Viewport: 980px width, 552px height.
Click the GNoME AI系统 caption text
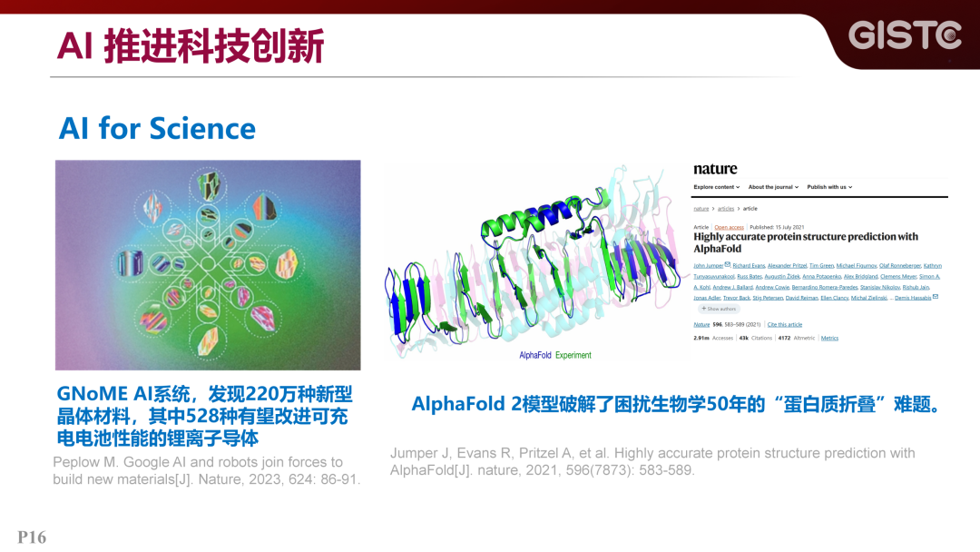coord(204,416)
